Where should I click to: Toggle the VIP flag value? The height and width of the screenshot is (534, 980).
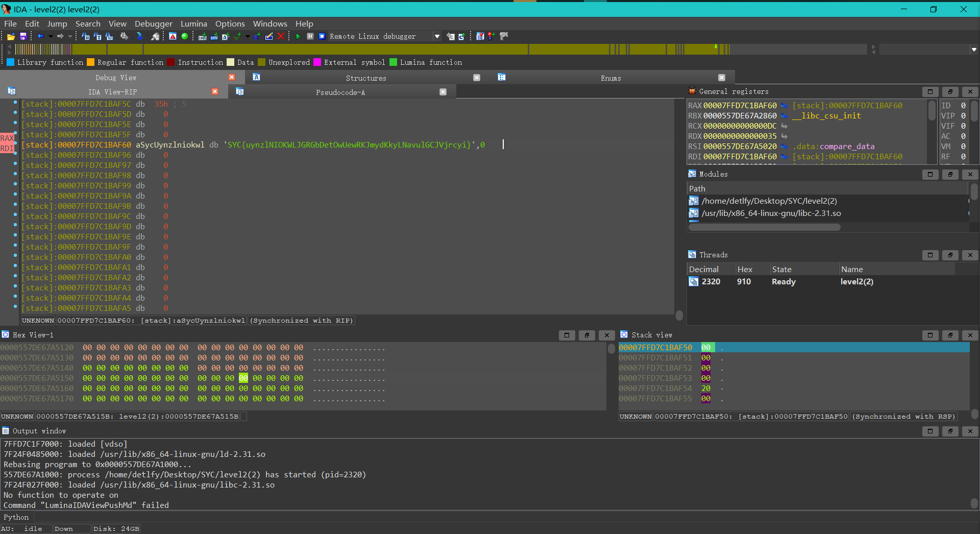pos(963,116)
